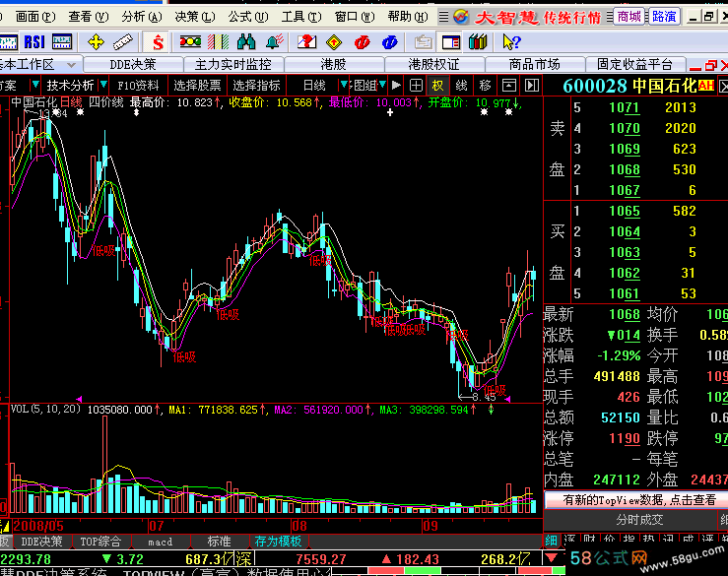This screenshot has height=576, width=728.
Task: Click the 大智慧 logo globe icon
Action: click(461, 17)
